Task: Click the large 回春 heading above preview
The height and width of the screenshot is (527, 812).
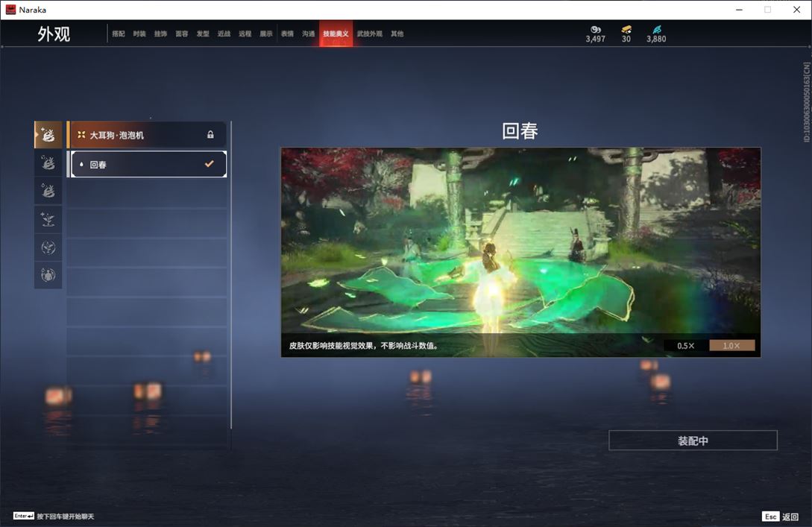Action: pyautogui.click(x=520, y=131)
